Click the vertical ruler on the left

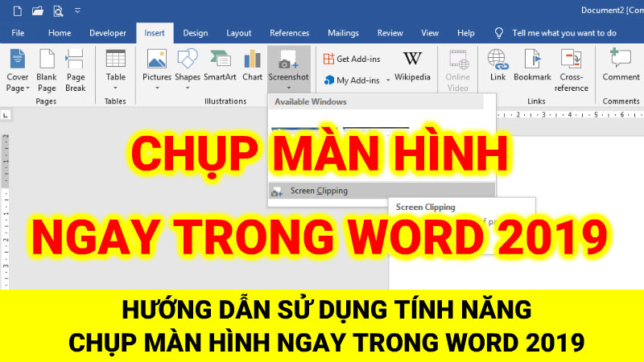(6, 212)
